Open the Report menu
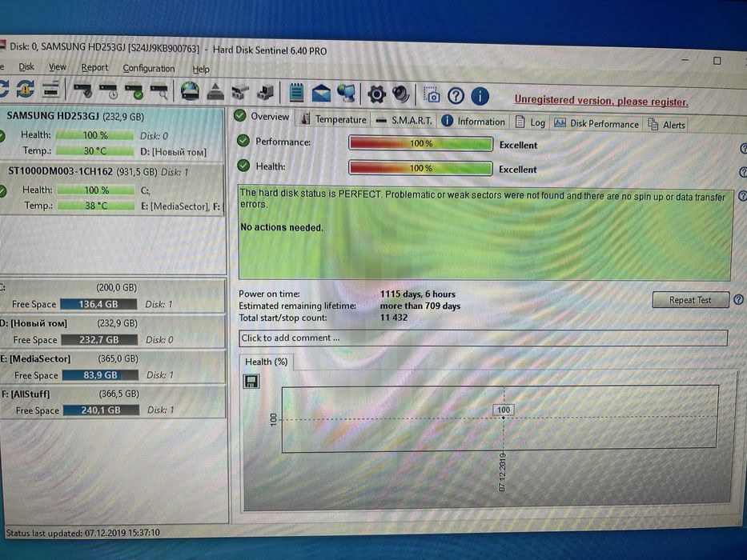 (94, 68)
